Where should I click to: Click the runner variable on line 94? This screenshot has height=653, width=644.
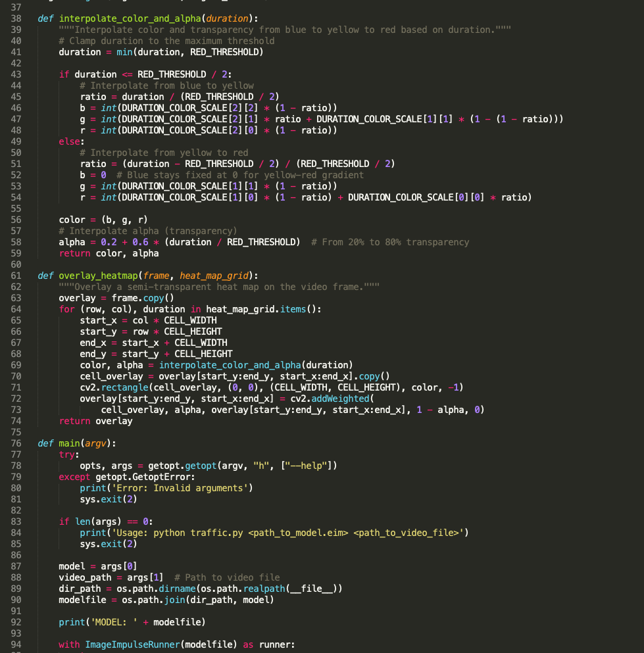(274, 644)
